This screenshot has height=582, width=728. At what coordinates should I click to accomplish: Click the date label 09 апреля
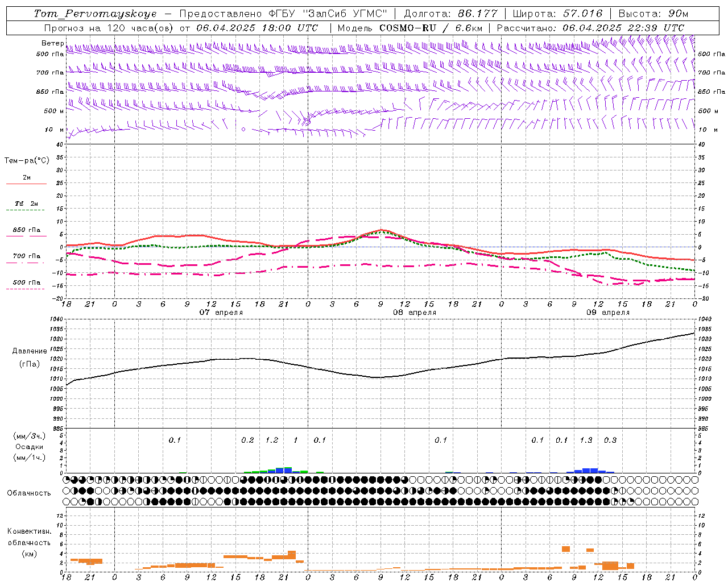pos(608,313)
